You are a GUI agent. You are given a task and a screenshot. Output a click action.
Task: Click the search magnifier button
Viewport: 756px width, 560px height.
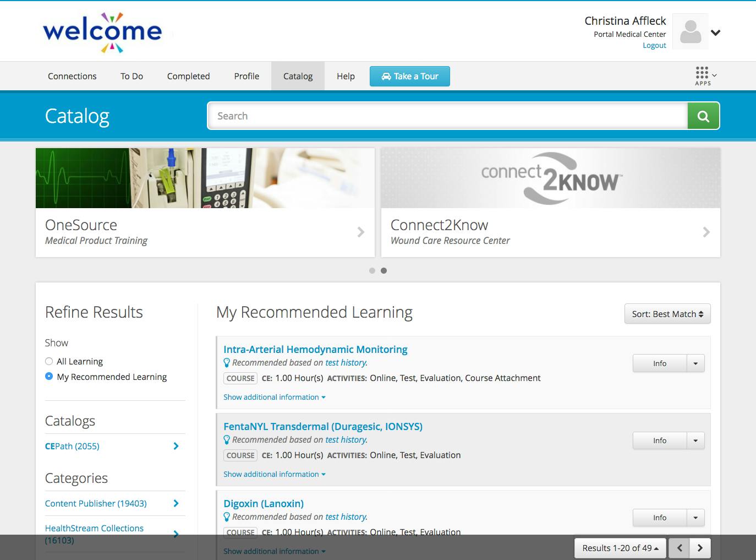click(x=703, y=116)
